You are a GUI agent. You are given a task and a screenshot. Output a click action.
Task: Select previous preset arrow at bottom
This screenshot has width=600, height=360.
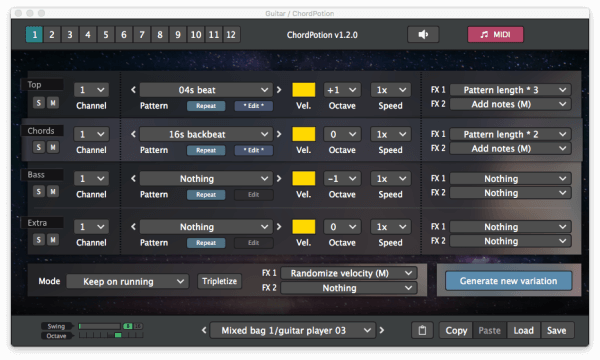point(204,330)
